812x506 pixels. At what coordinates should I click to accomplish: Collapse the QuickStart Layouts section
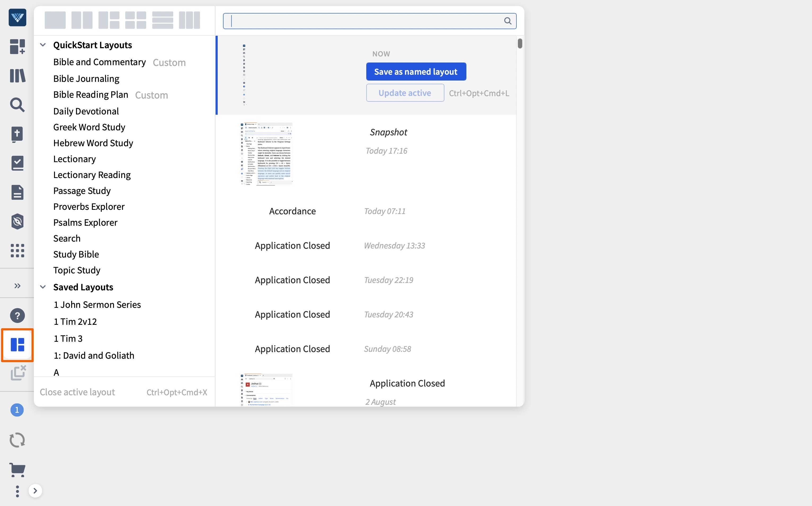click(43, 45)
